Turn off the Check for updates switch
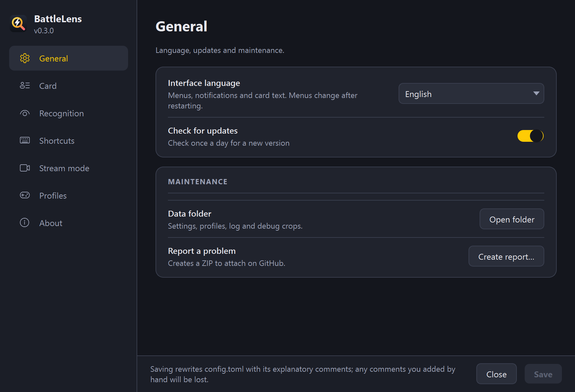The image size is (575, 392). point(531,136)
